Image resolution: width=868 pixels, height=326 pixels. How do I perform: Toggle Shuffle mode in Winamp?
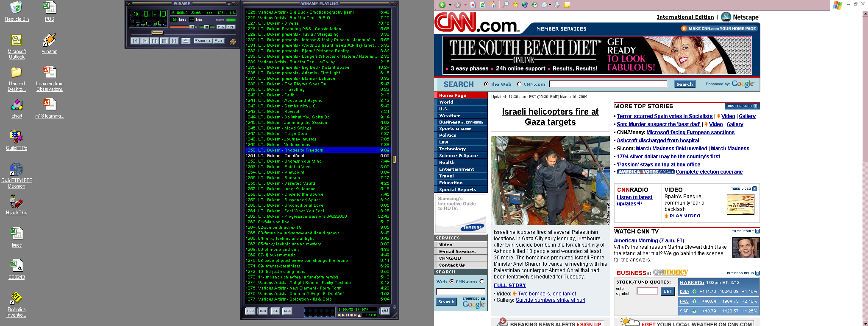click(x=203, y=41)
